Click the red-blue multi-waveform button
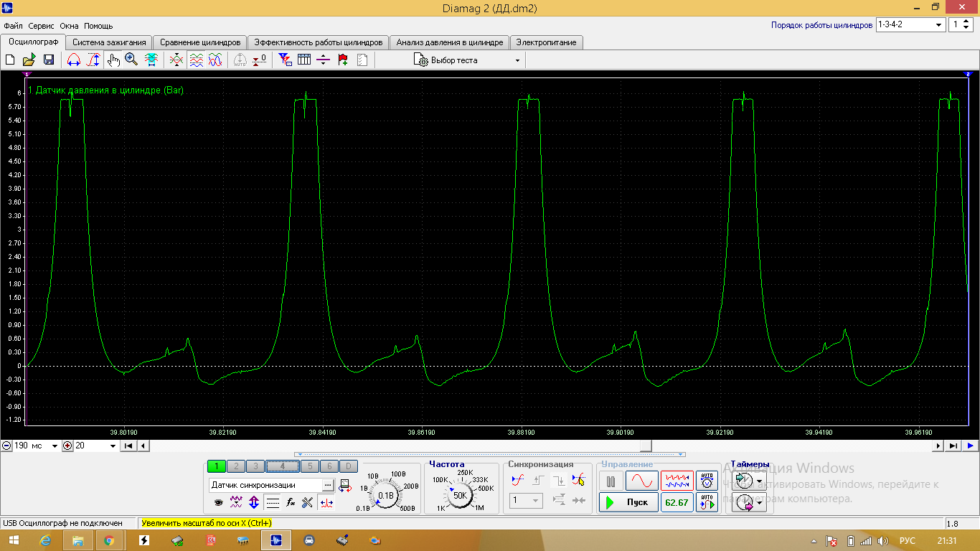This screenshot has width=980, height=551. pyautogui.click(x=677, y=481)
